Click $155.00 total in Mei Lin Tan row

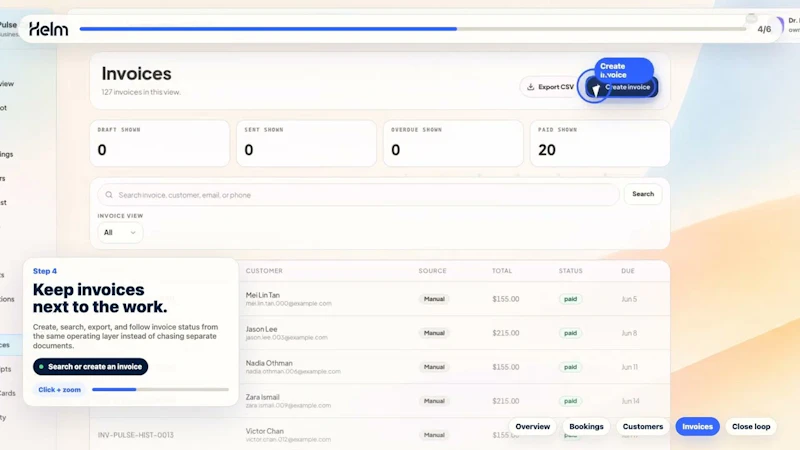(506, 299)
